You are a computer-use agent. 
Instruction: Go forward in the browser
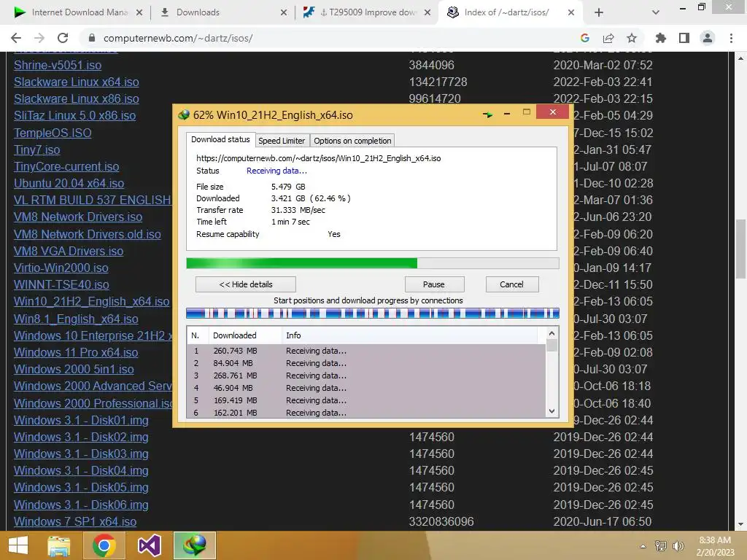(x=39, y=38)
